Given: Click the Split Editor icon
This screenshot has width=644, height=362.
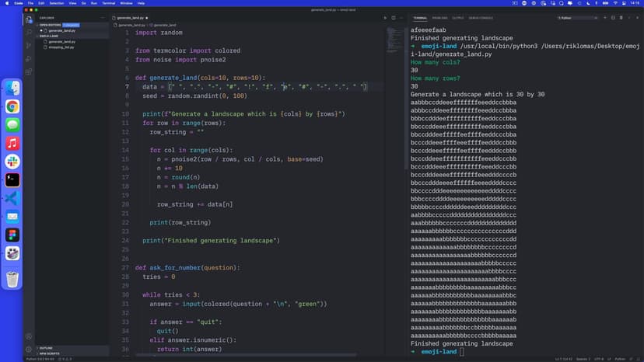Looking at the screenshot, I should pos(394,17).
